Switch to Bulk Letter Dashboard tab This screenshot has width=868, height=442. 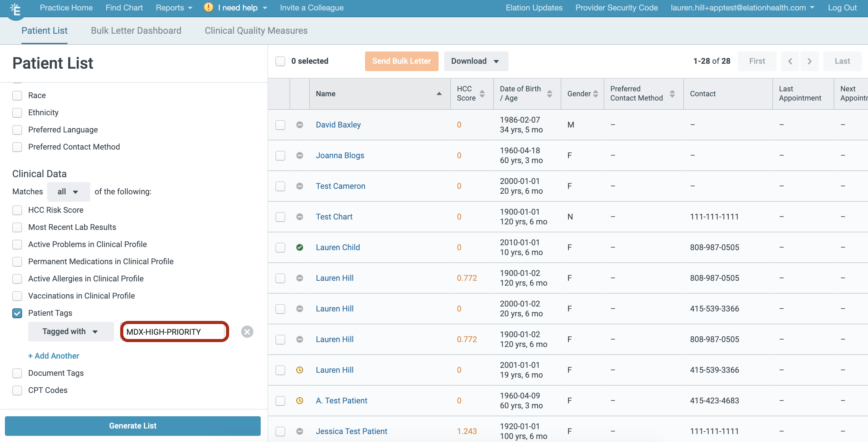point(136,31)
